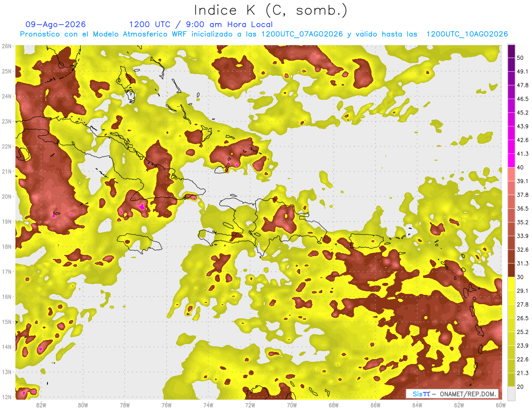Click the '30' color scale value
532x411 pixels.
520,277
